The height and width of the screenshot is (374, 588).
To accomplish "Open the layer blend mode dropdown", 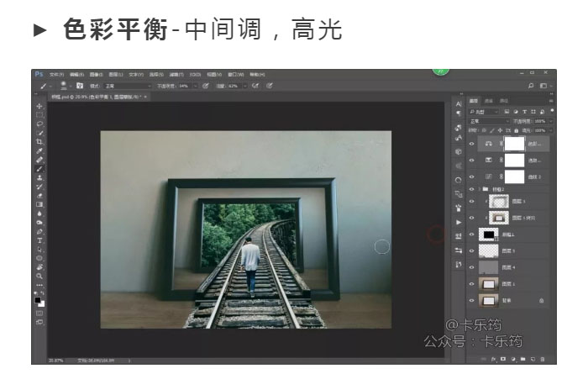I will (490, 121).
